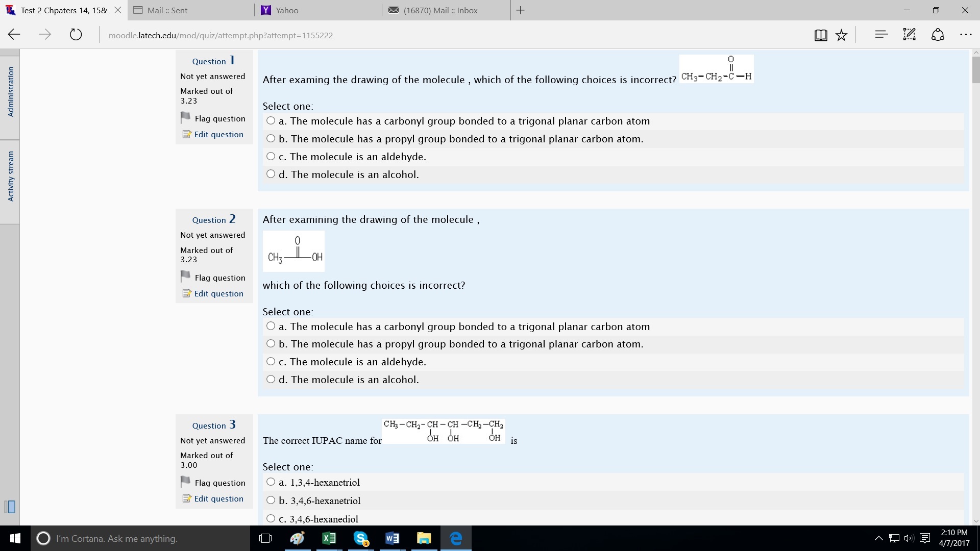The width and height of the screenshot is (980, 551).
Task: Select Q2 option d alcohol
Action: (x=271, y=379)
